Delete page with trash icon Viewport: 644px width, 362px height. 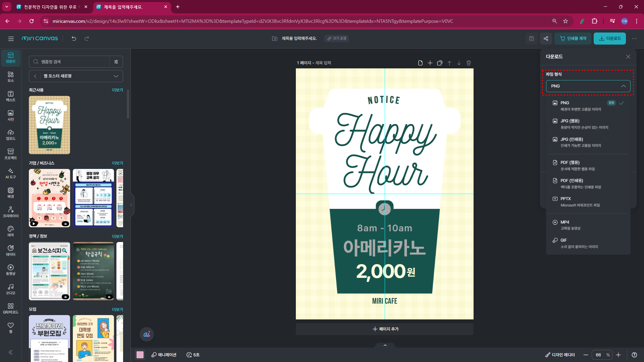(x=469, y=63)
